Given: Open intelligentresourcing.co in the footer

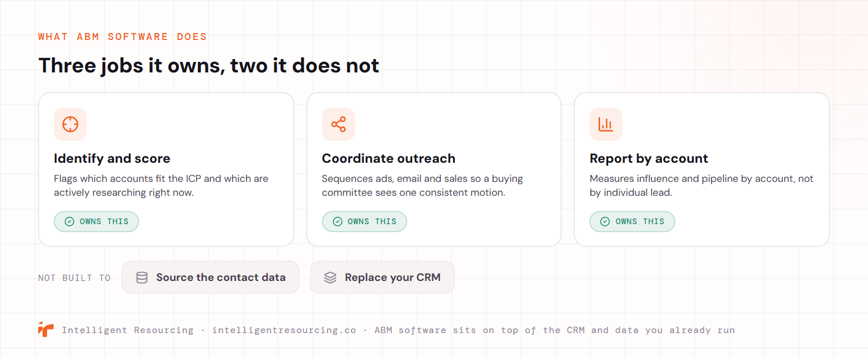Looking at the screenshot, I should (x=284, y=330).
